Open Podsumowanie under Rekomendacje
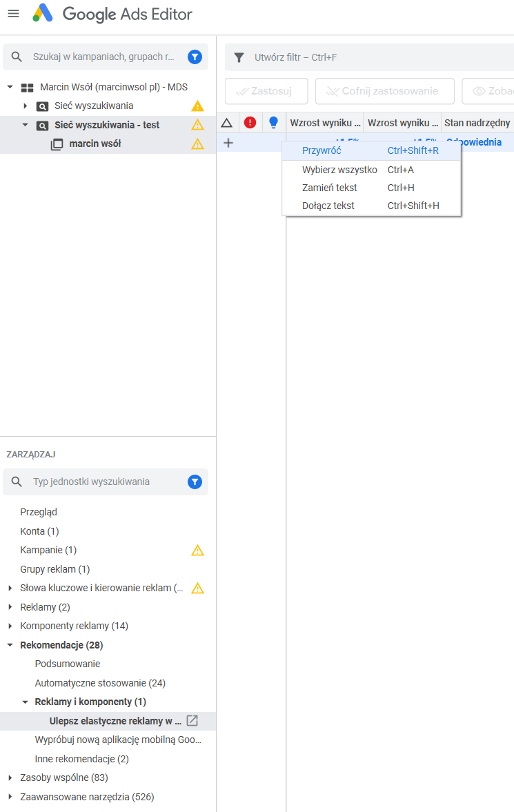This screenshot has width=514, height=812. 68,664
